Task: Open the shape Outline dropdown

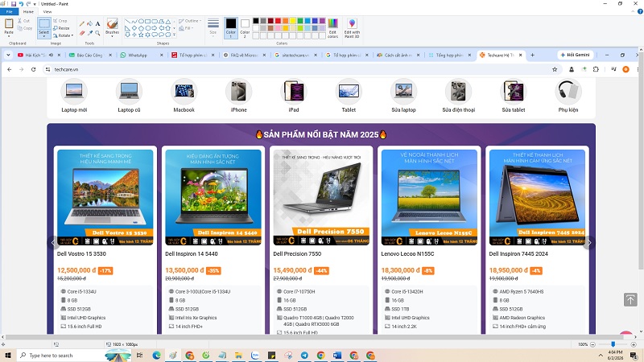Action: pos(190,21)
